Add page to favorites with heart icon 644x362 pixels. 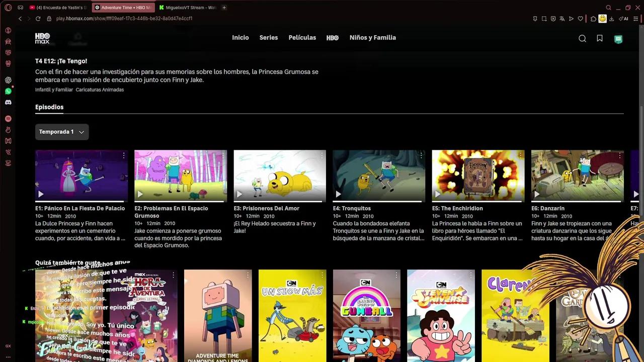(580, 19)
